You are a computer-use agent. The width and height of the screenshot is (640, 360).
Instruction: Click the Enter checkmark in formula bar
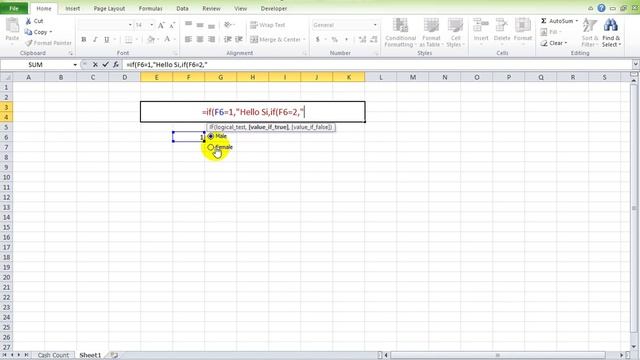[x=105, y=64]
